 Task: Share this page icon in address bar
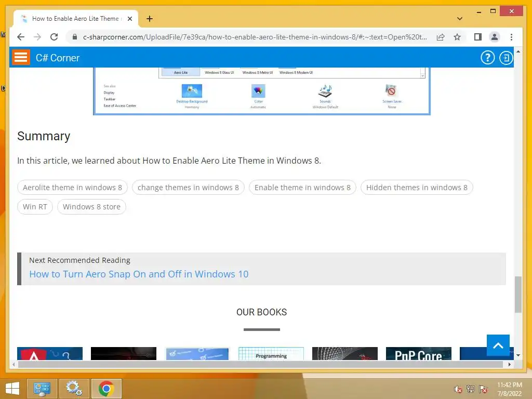(x=441, y=37)
